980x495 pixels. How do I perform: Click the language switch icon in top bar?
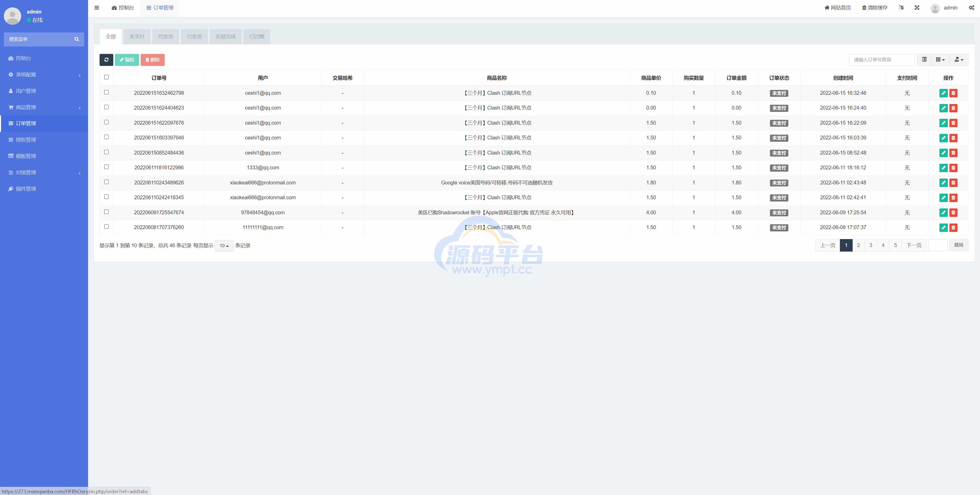(x=901, y=8)
